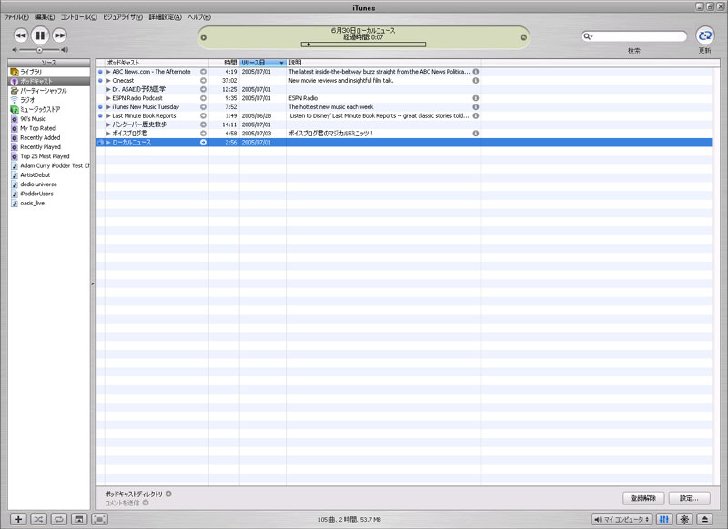
Task: Expand the Dr. ASAの予防医学 podcast triangle
Action: (x=108, y=89)
